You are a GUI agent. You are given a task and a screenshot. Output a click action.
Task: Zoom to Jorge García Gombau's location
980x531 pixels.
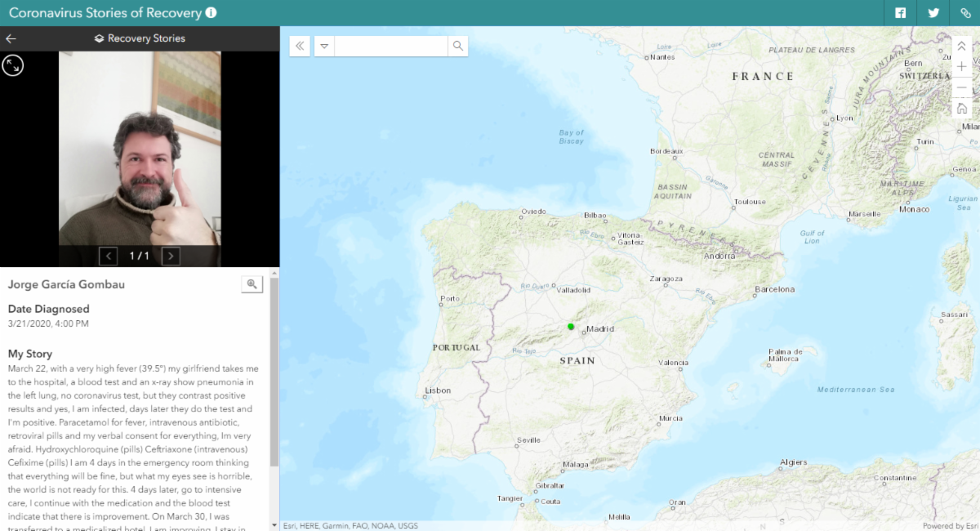252,284
